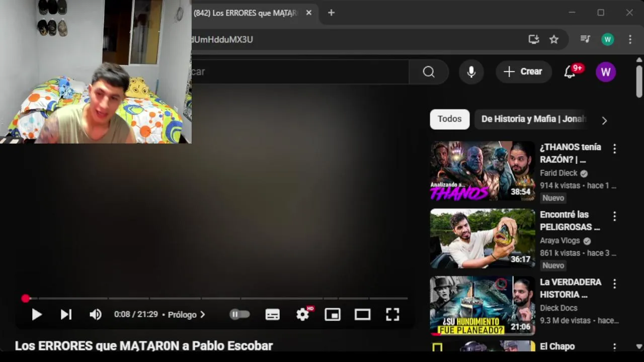Play the video with the play button
644x362 pixels.
pos(36,315)
